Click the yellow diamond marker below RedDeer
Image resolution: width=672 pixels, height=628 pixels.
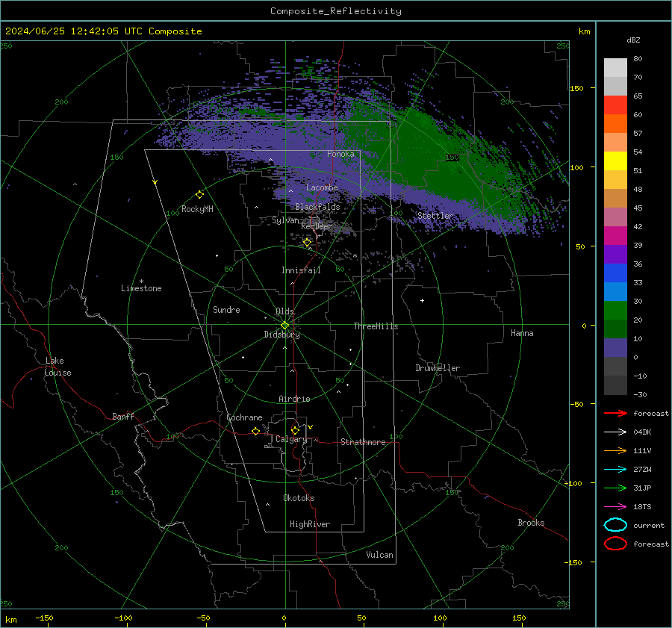pyautogui.click(x=307, y=243)
